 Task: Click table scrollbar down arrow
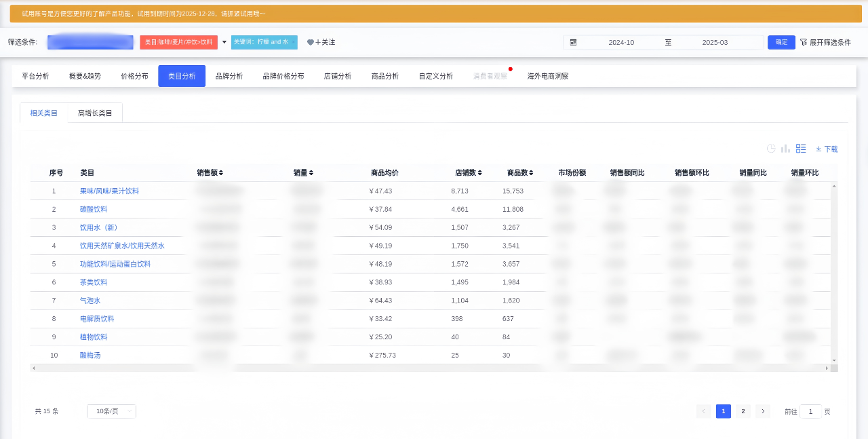tap(834, 360)
